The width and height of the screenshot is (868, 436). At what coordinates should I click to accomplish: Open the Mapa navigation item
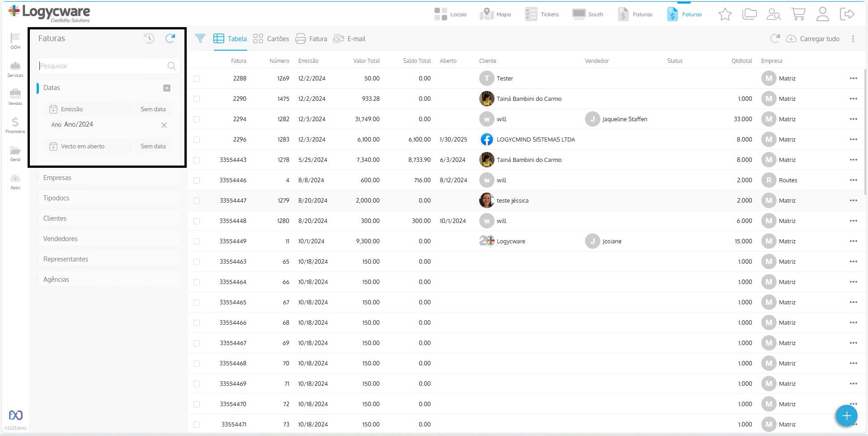495,14
